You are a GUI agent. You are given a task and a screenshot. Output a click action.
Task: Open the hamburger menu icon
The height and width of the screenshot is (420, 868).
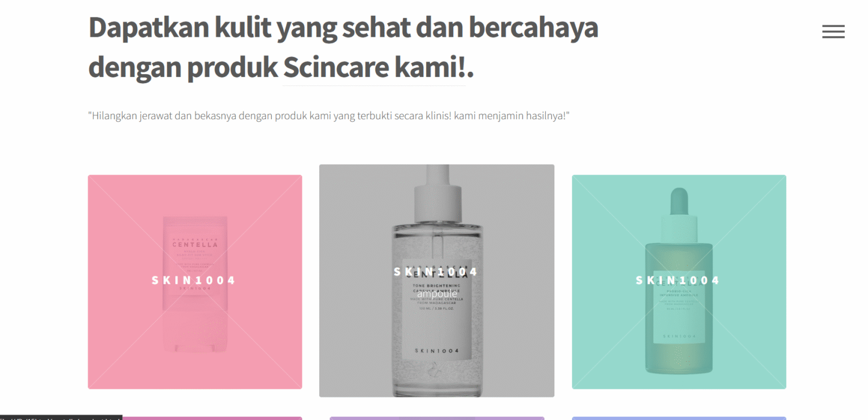tap(833, 32)
